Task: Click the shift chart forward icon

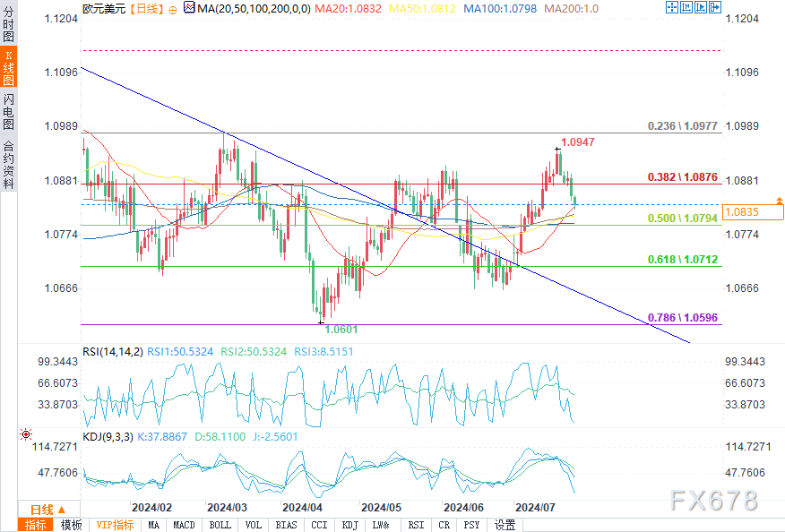Action: point(701,7)
